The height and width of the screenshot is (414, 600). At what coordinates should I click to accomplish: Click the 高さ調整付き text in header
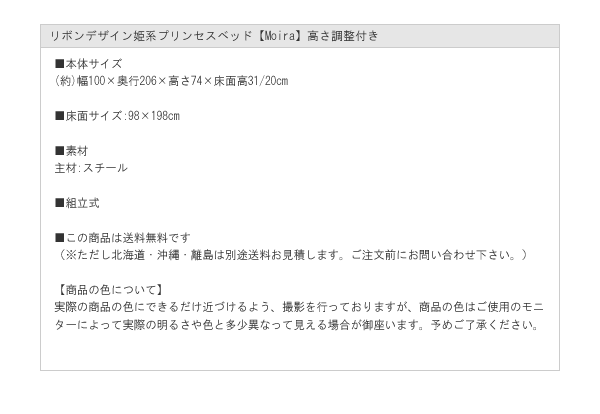(343, 36)
